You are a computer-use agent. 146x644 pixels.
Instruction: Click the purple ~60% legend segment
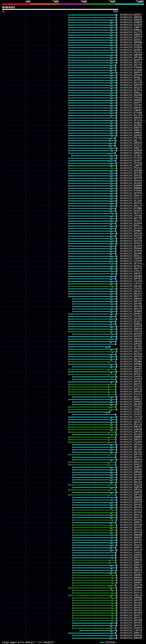tap(73, 4)
